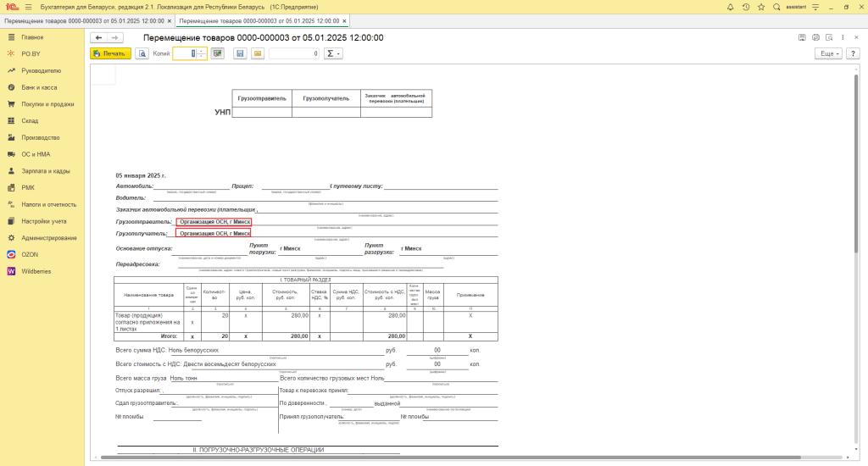The height and width of the screenshot is (466, 868).
Task: Click the Всего сумма НДС line
Action: pos(167,350)
